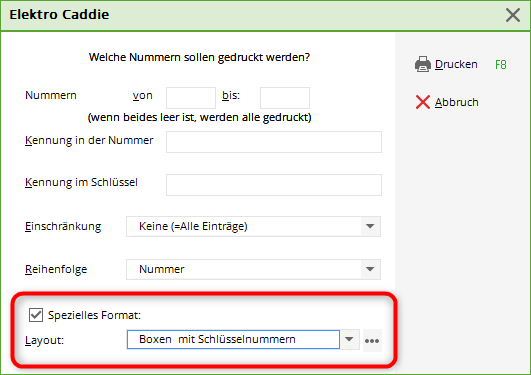Select the Keine (=Alle Einträge) combo box
This screenshot has height=375, width=531.
click(253, 226)
